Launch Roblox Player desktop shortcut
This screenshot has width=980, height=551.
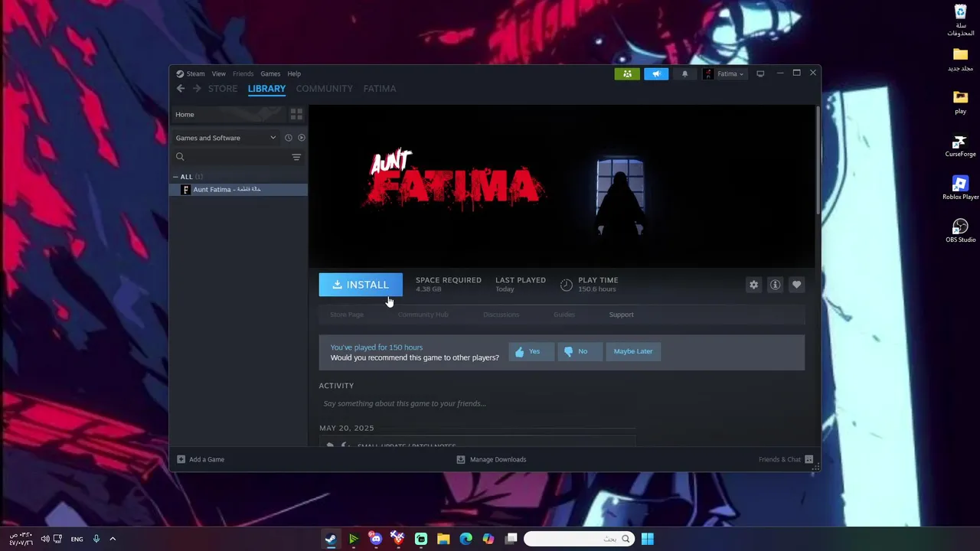(x=960, y=188)
